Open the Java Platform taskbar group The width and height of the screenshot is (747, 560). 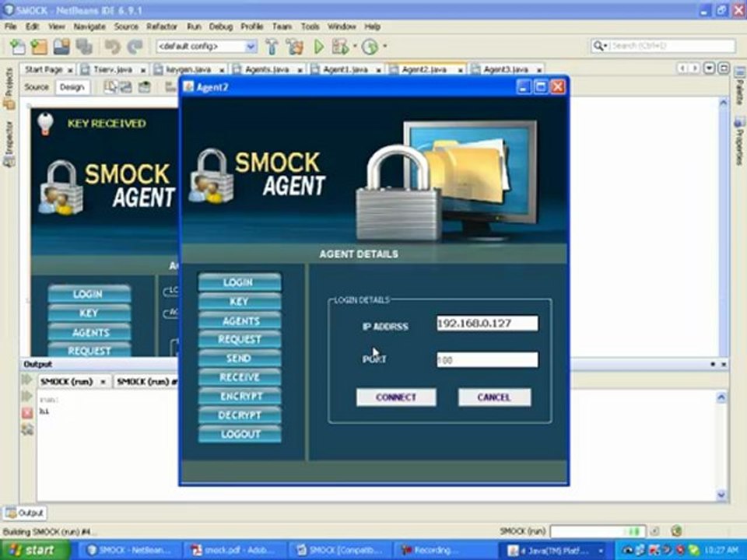(556, 551)
